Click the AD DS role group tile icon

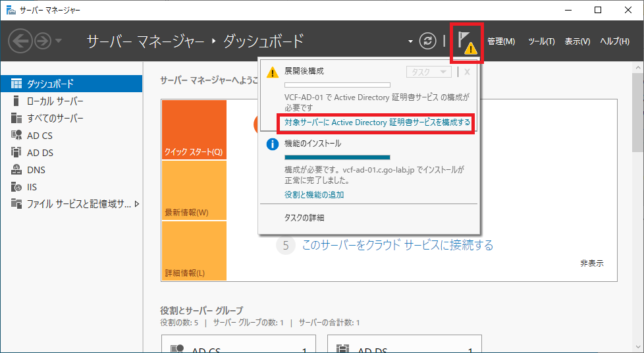click(343, 349)
